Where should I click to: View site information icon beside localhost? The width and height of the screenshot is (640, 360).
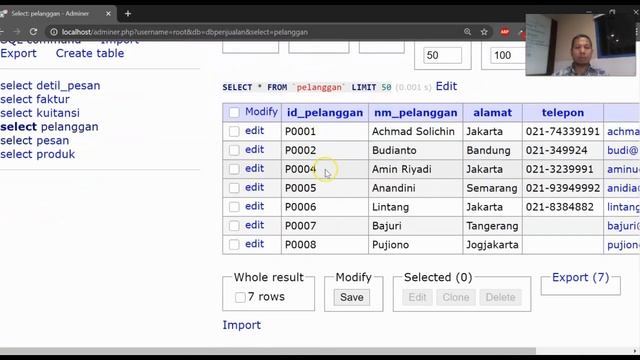point(54,32)
